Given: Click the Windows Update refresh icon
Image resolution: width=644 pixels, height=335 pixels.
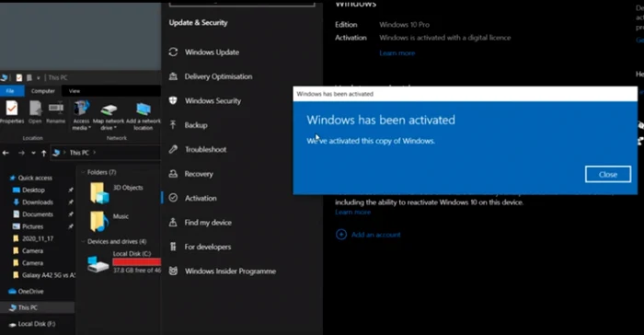Looking at the screenshot, I should 173,52.
